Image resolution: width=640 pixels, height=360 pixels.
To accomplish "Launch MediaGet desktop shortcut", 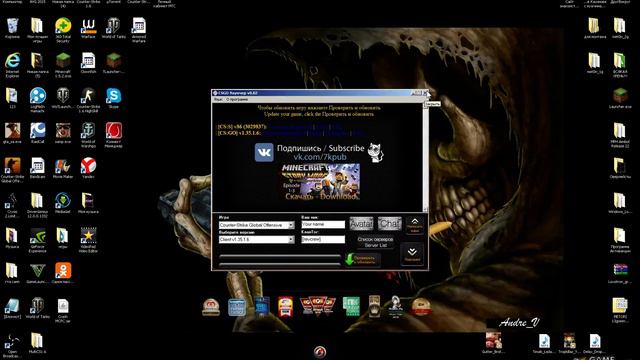I will [63, 203].
